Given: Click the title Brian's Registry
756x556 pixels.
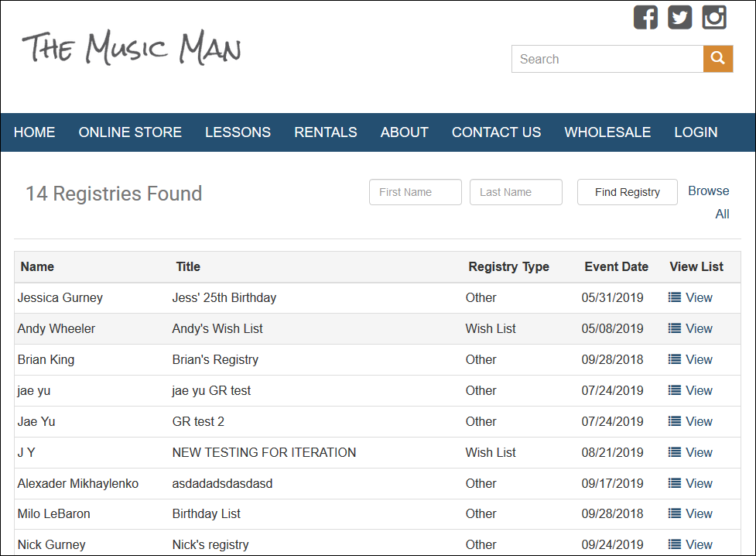Looking at the screenshot, I should 215,359.
